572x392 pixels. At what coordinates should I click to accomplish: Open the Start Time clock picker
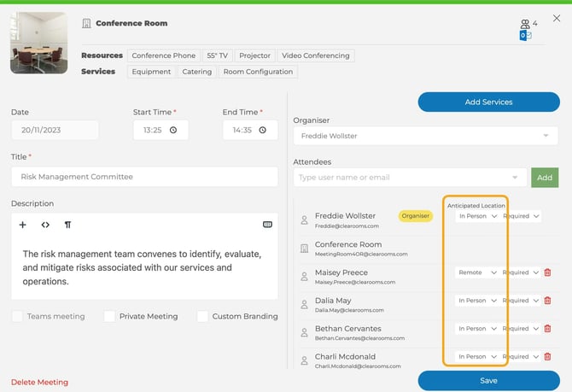click(173, 131)
